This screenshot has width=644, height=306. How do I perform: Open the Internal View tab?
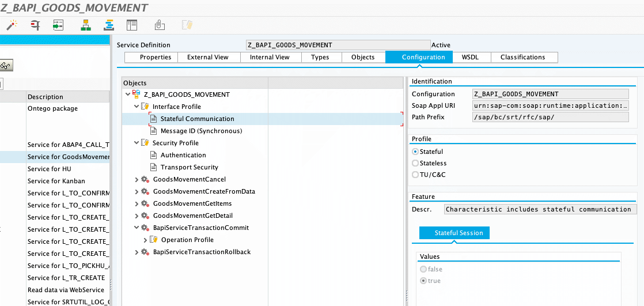[270, 57]
